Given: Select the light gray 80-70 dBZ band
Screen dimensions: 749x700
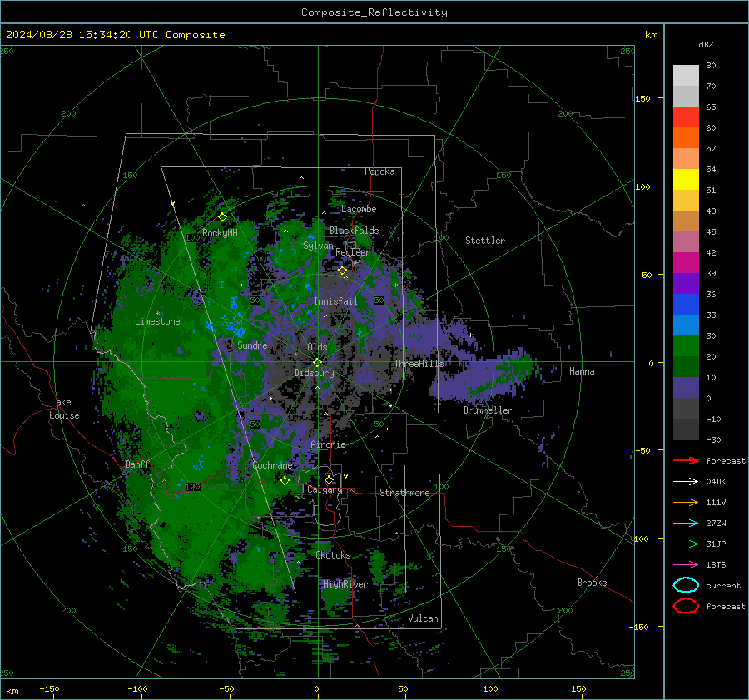Looking at the screenshot, I should click(686, 76).
